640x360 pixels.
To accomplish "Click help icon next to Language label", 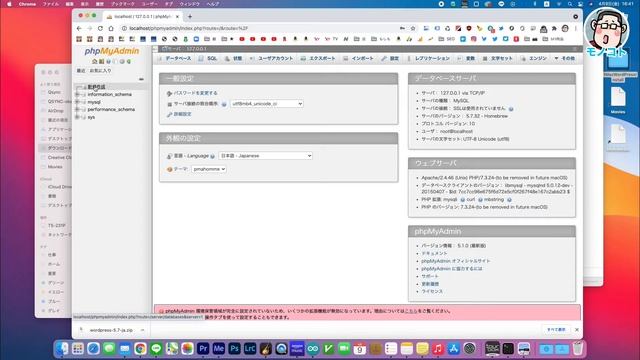I will [x=213, y=156].
